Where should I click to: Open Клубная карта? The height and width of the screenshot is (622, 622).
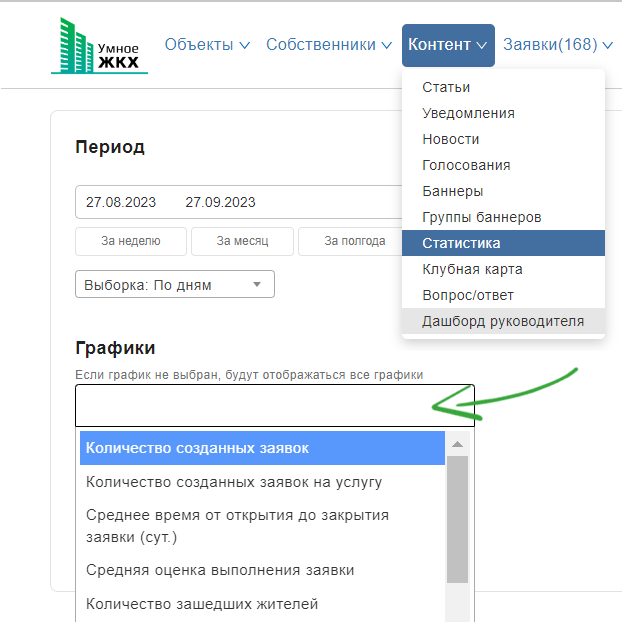[503, 269]
